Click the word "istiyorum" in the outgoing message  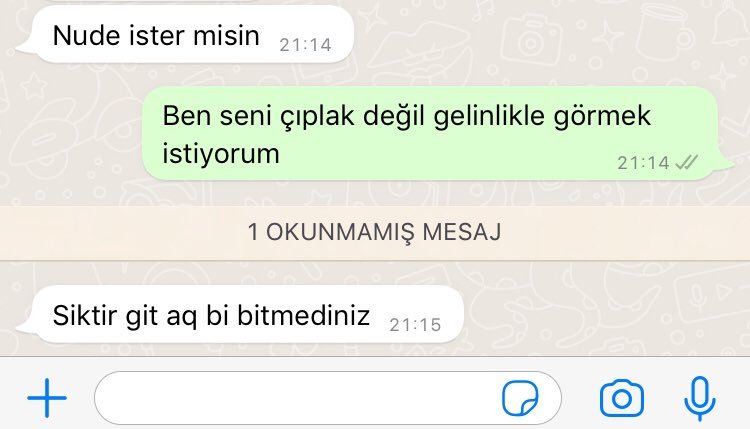point(221,154)
